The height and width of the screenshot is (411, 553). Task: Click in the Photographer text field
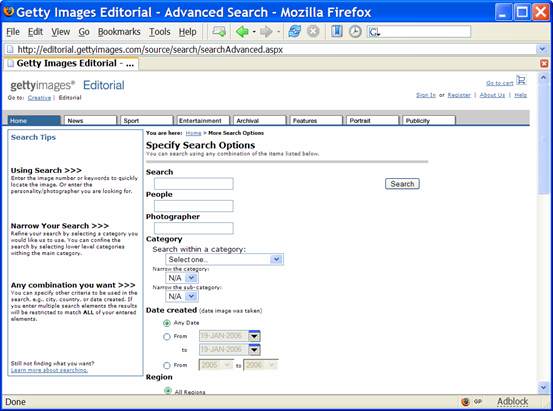194,228
